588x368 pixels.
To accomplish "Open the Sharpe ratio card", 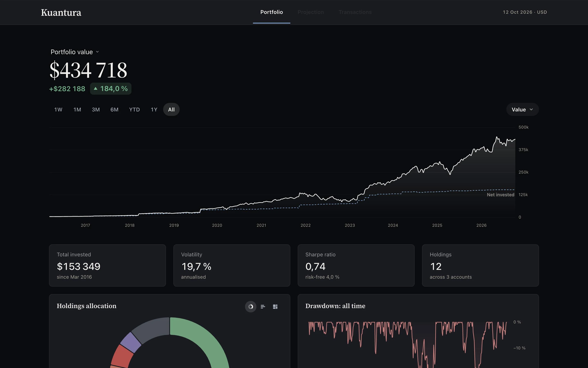I will [356, 265].
